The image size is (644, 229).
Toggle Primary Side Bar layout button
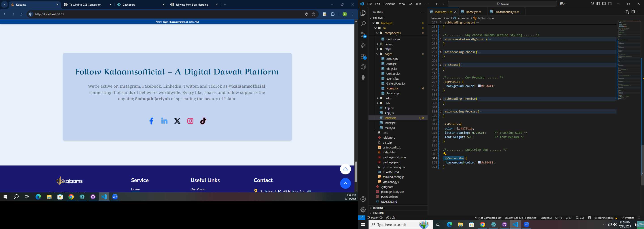pyautogui.click(x=598, y=4)
